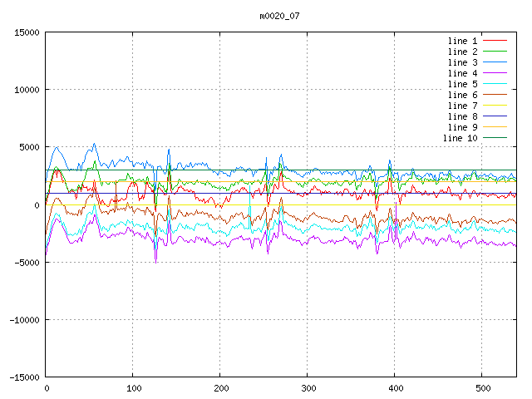Select the 'line 8' legend label
532x399 pixels.
(462, 116)
